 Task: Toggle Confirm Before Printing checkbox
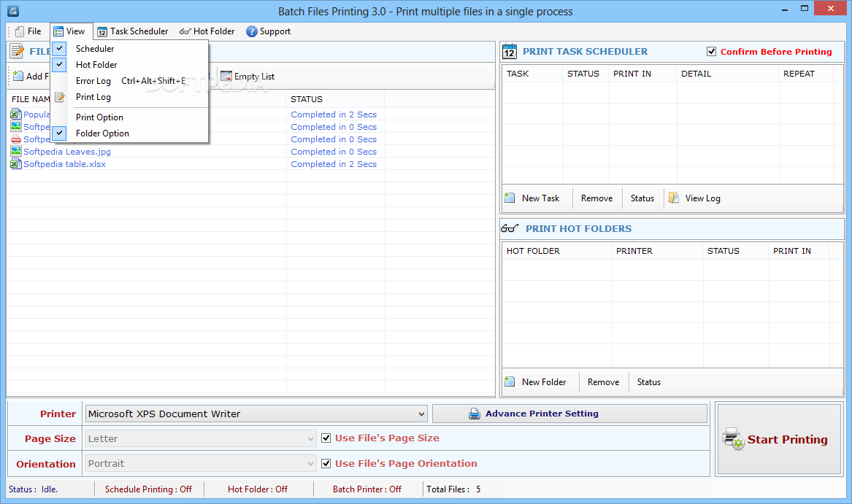click(x=711, y=51)
